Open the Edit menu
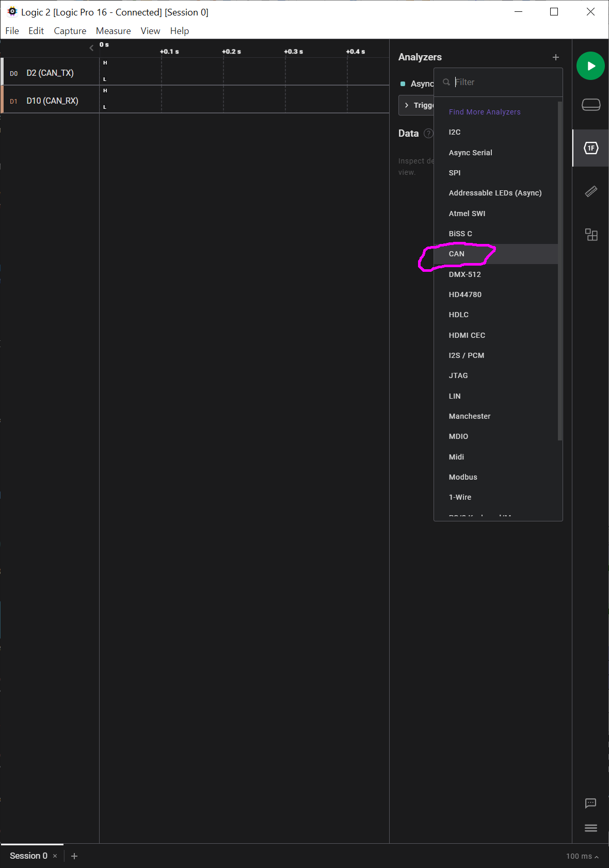Viewport: 609px width, 868px height. pyautogui.click(x=36, y=31)
